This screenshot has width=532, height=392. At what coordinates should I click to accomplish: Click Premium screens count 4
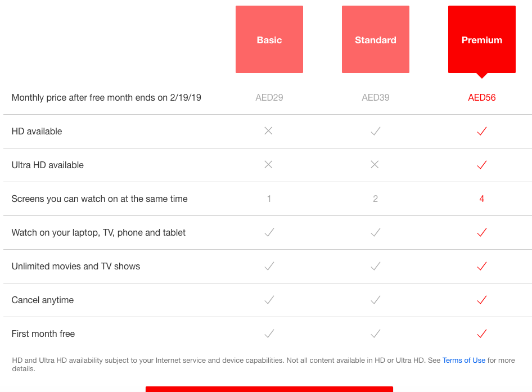[x=481, y=199]
